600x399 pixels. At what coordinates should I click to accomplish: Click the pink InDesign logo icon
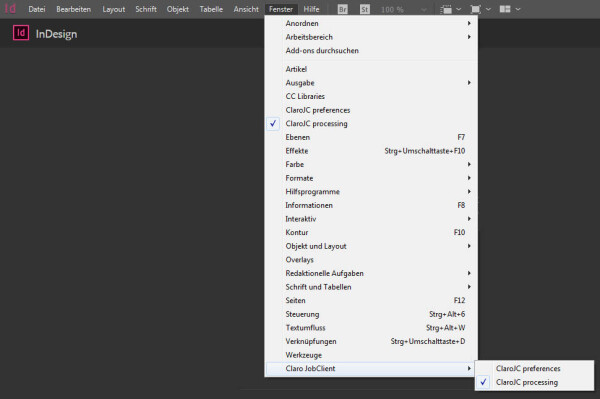tap(21, 33)
